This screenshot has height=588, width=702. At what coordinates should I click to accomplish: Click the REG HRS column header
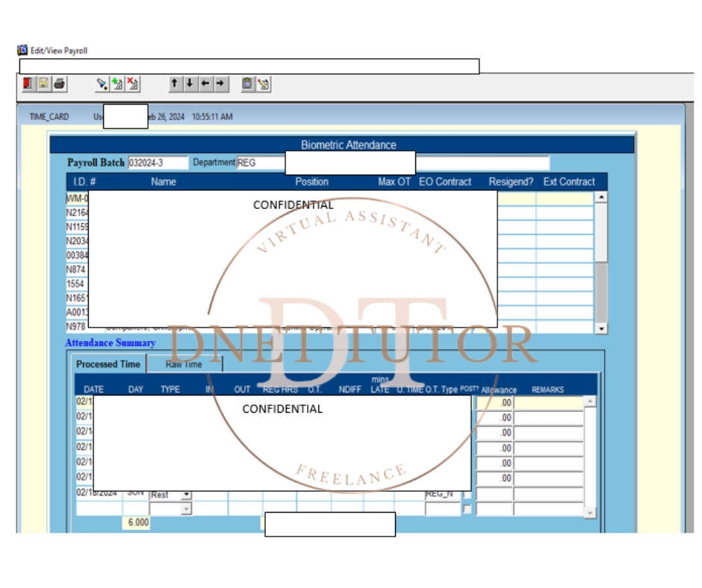pyautogui.click(x=280, y=390)
